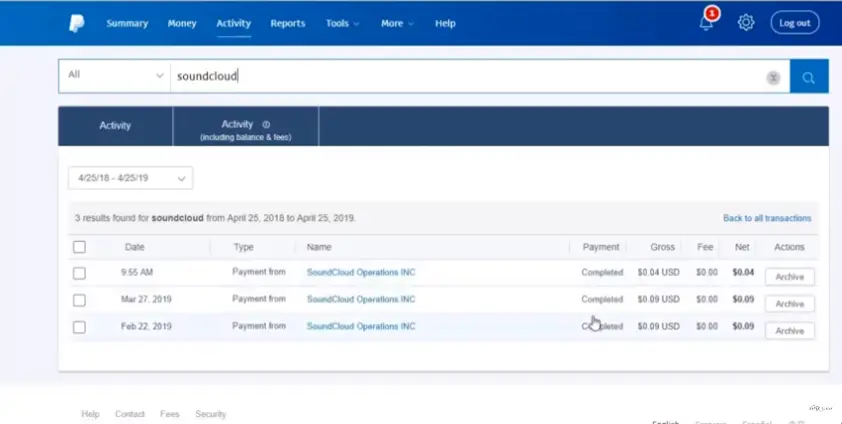The image size is (842, 424).
Task: Archive the Mar 27, 2019 transaction
Action: [789, 304]
